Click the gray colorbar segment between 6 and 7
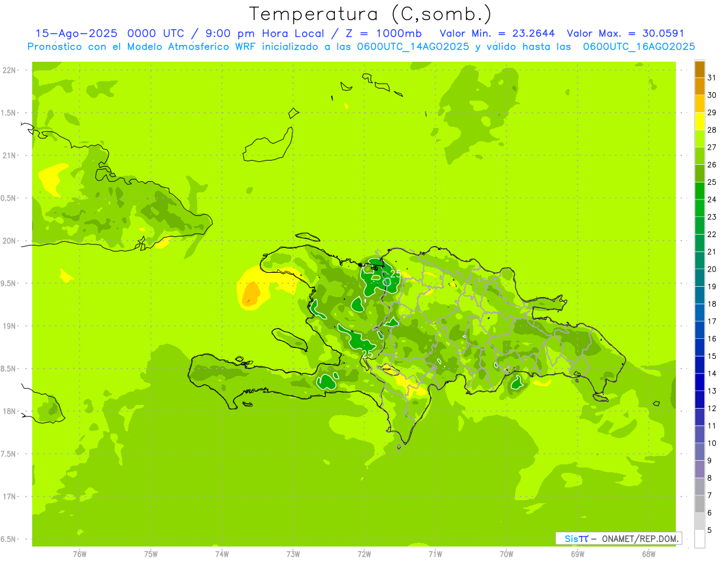Viewport: 728px width, 562px height. (x=699, y=504)
